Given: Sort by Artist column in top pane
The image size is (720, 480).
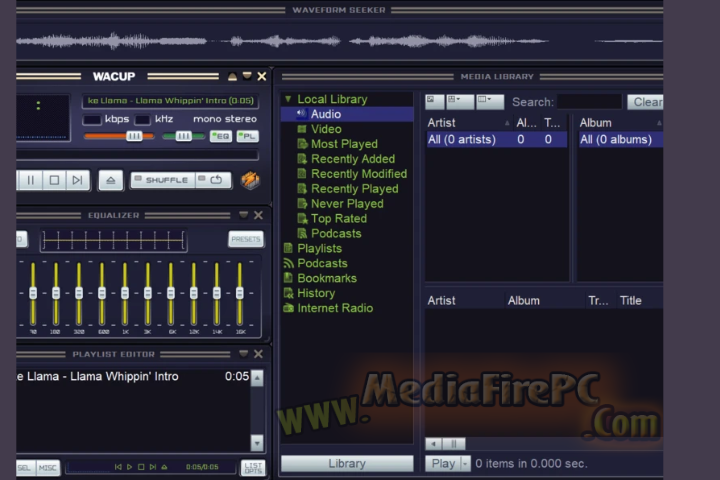Looking at the screenshot, I should [x=468, y=123].
